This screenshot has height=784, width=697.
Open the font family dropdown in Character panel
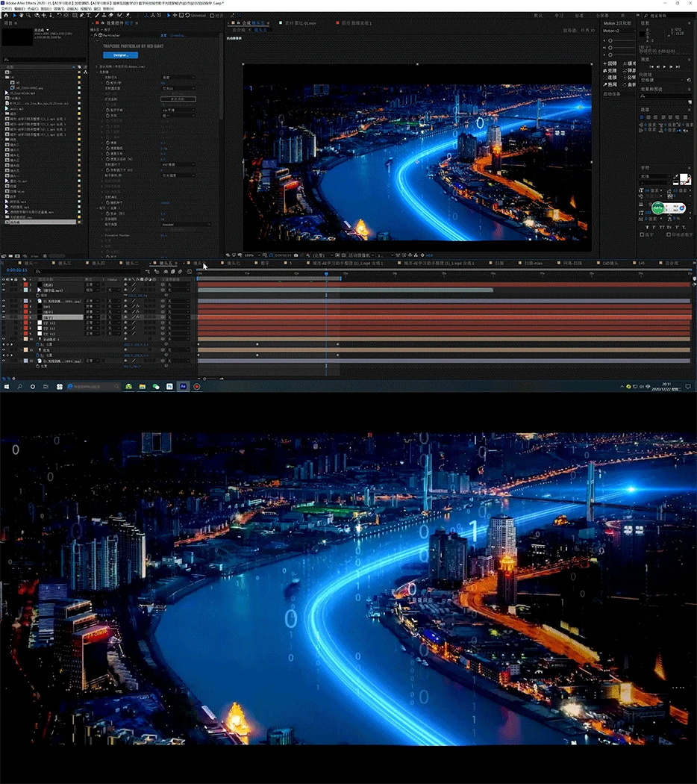(655, 176)
